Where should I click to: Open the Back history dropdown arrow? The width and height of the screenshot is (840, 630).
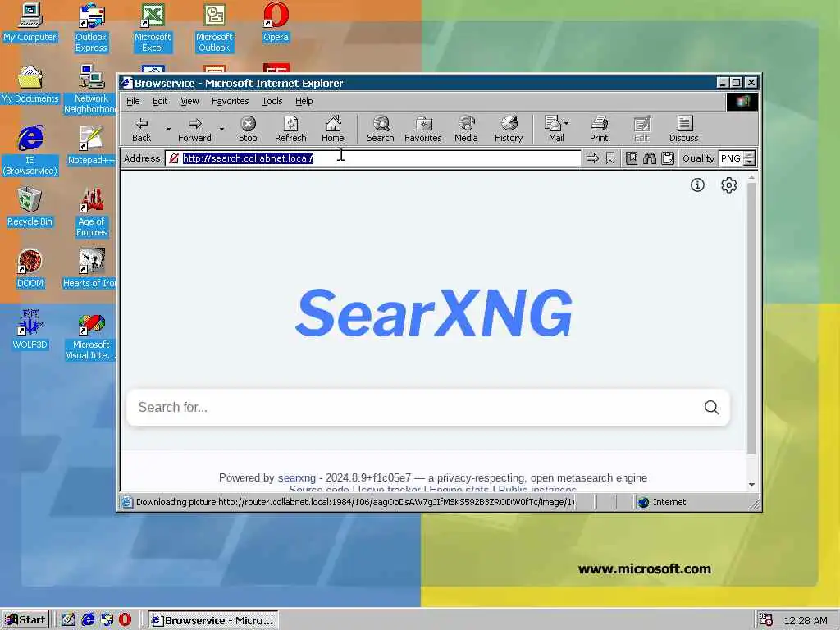point(168,129)
